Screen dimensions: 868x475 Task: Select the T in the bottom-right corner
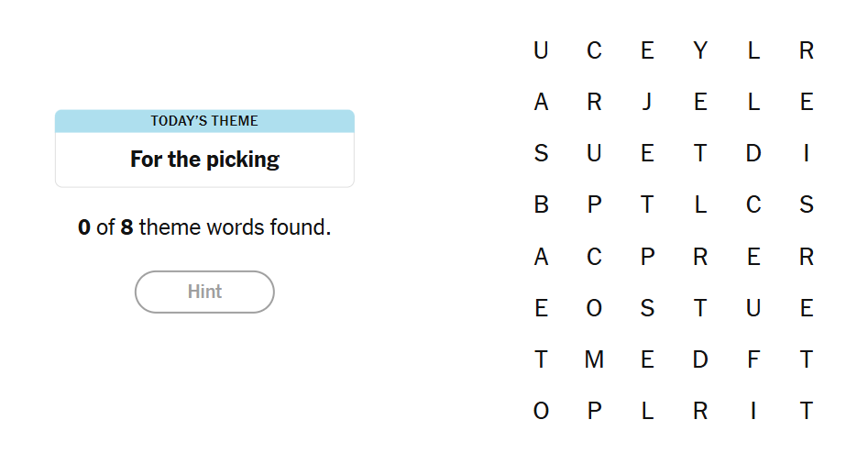pyautogui.click(x=807, y=412)
